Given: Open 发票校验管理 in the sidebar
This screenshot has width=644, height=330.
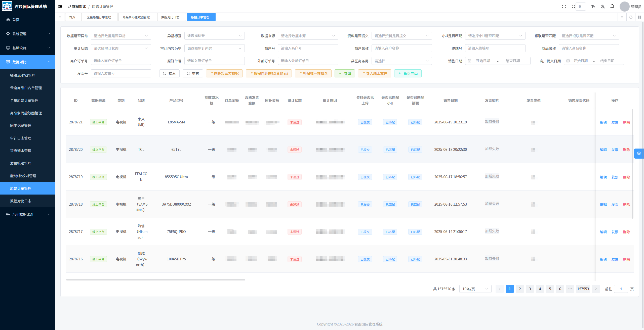Looking at the screenshot, I should (x=21, y=163).
